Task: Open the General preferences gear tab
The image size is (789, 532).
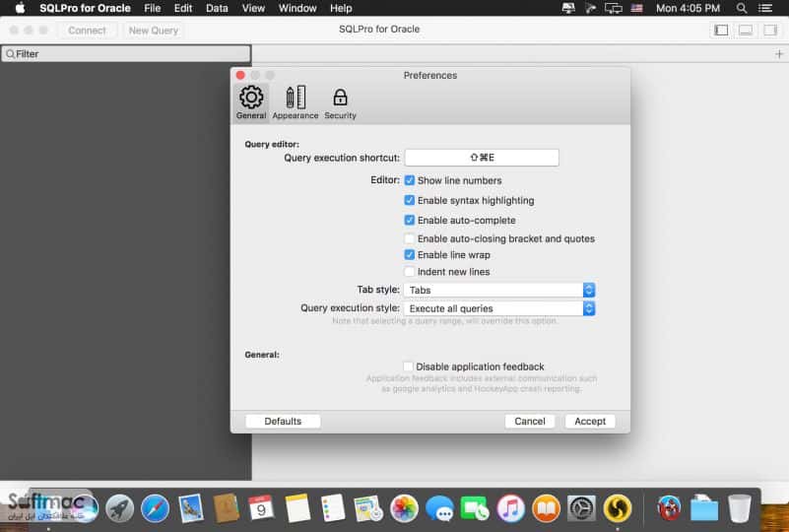Action: [x=251, y=102]
